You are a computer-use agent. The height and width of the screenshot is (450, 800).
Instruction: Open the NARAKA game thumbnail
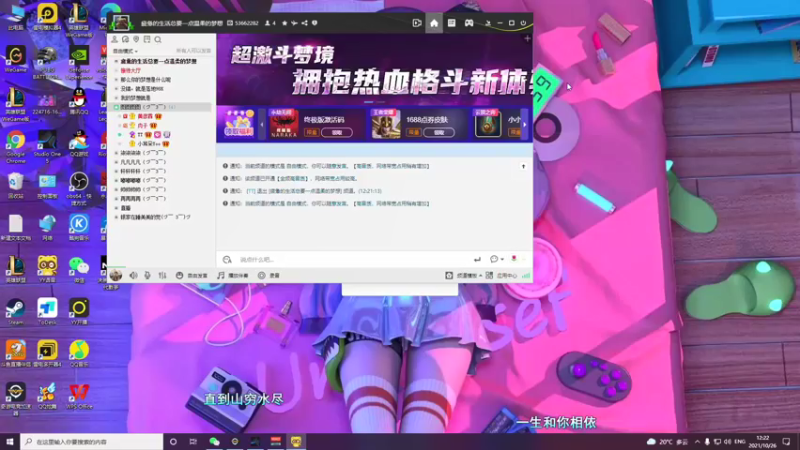point(284,124)
